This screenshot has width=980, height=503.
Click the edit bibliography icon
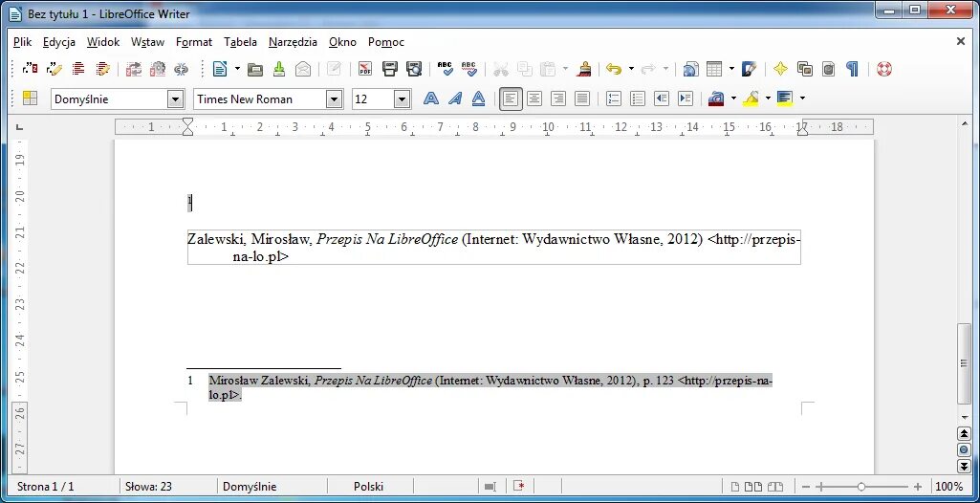pos(102,69)
